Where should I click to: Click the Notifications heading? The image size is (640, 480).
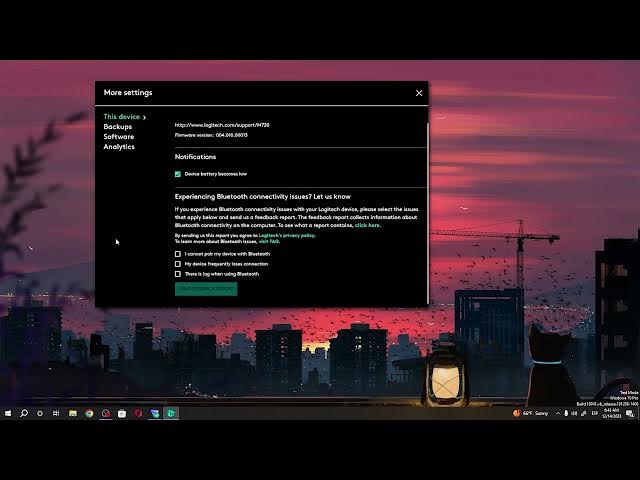[195, 157]
